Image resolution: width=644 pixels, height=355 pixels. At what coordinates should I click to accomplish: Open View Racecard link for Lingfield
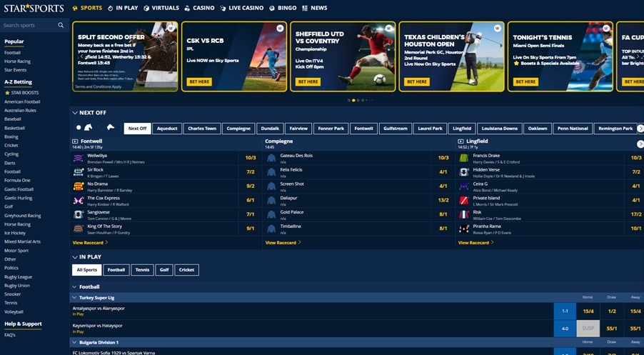coord(476,242)
